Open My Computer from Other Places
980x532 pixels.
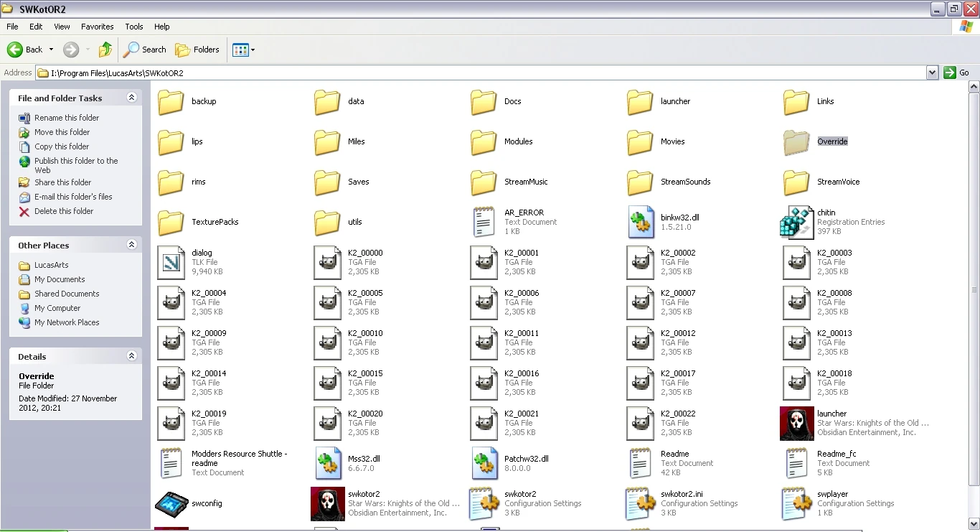click(57, 308)
